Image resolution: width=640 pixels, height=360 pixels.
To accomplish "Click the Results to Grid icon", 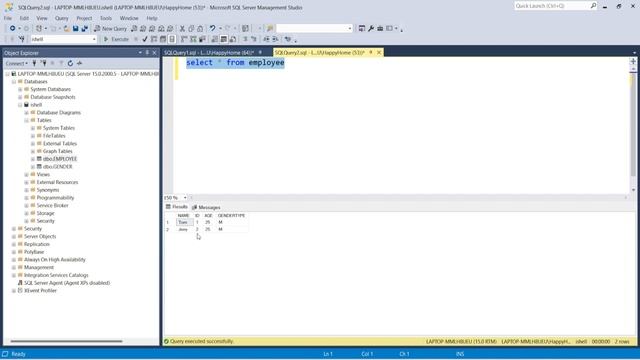I will 224,39.
